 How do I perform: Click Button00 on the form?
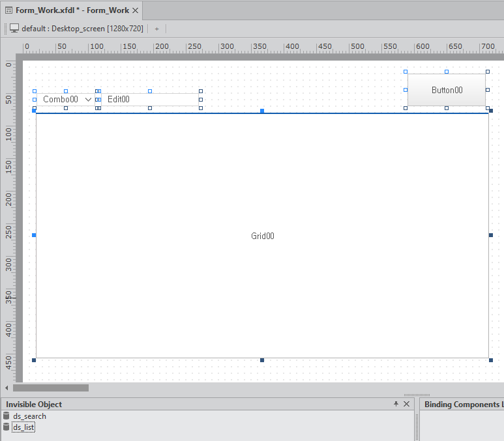tap(447, 90)
